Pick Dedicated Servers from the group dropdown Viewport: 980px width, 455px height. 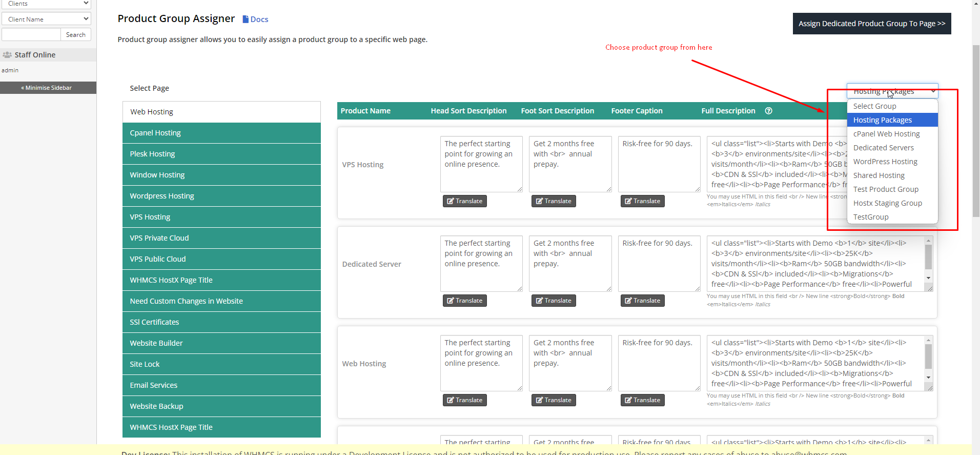(x=883, y=148)
